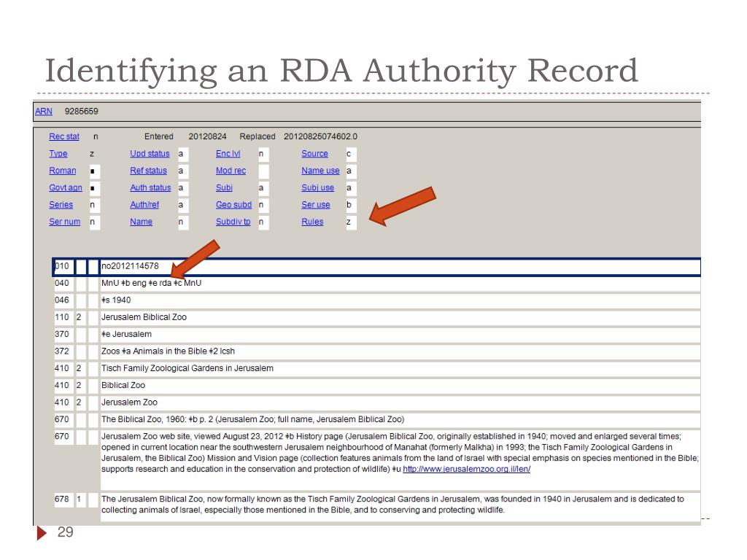Click the Rec stat field label
The width and height of the screenshot is (747, 560).
[x=64, y=136]
